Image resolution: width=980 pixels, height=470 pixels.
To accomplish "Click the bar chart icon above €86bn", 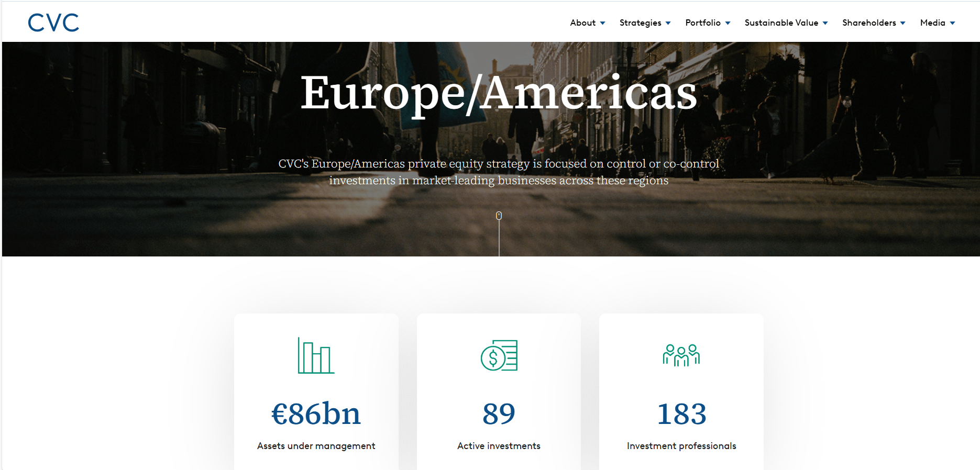I will (x=316, y=355).
